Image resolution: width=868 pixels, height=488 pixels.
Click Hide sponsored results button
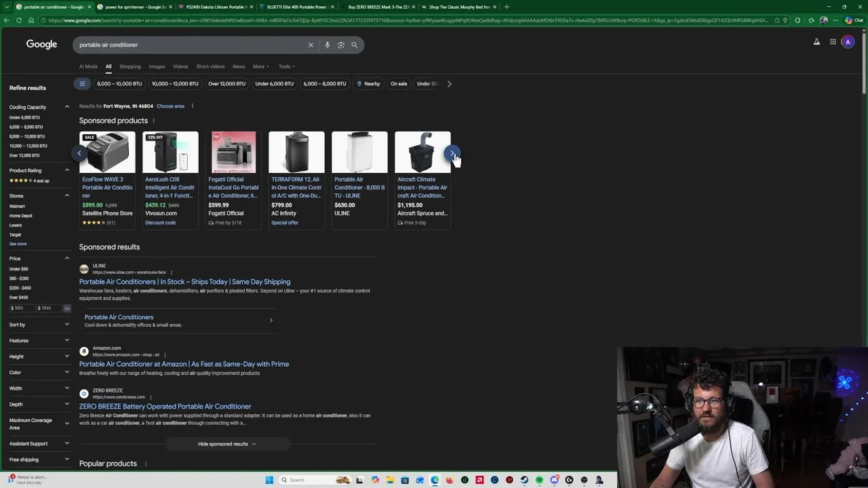[226, 444]
